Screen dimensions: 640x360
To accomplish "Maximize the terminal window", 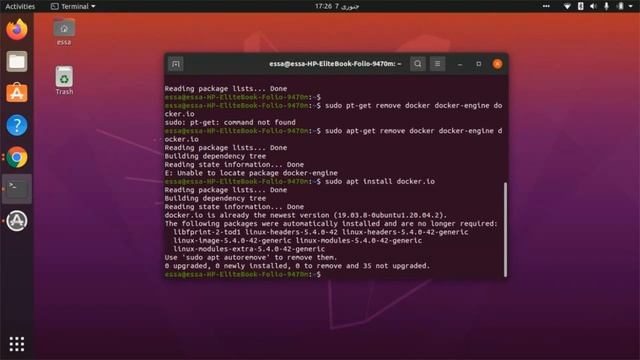I will pyautogui.click(x=479, y=64).
